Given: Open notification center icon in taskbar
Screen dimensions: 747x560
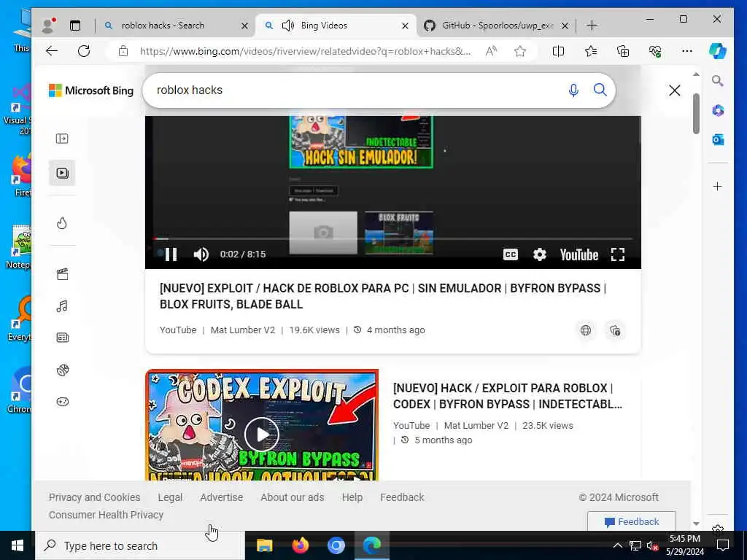Looking at the screenshot, I should (x=723, y=545).
